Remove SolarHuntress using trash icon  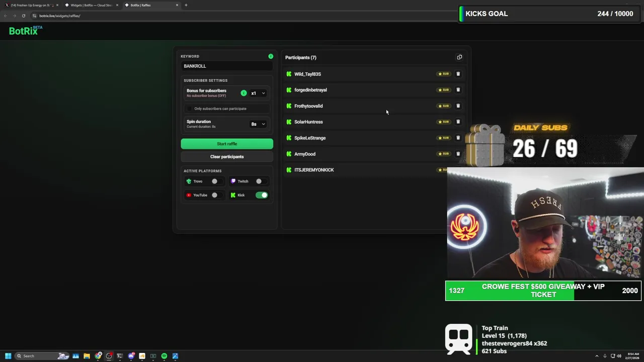click(x=458, y=122)
